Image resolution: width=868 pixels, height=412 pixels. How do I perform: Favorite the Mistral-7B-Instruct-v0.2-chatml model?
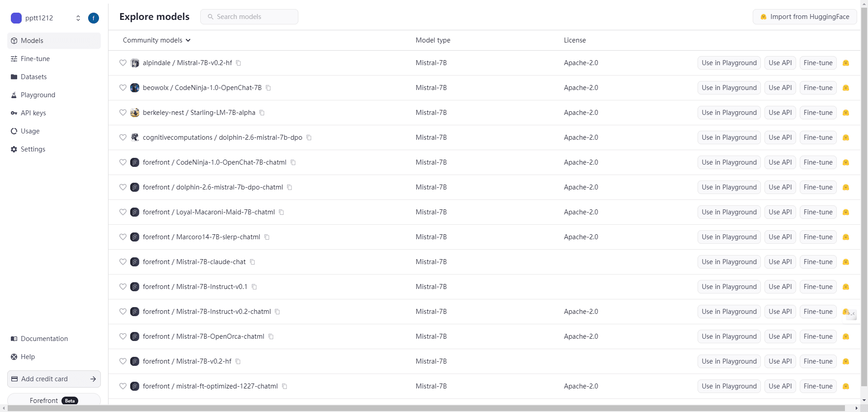pos(123,312)
